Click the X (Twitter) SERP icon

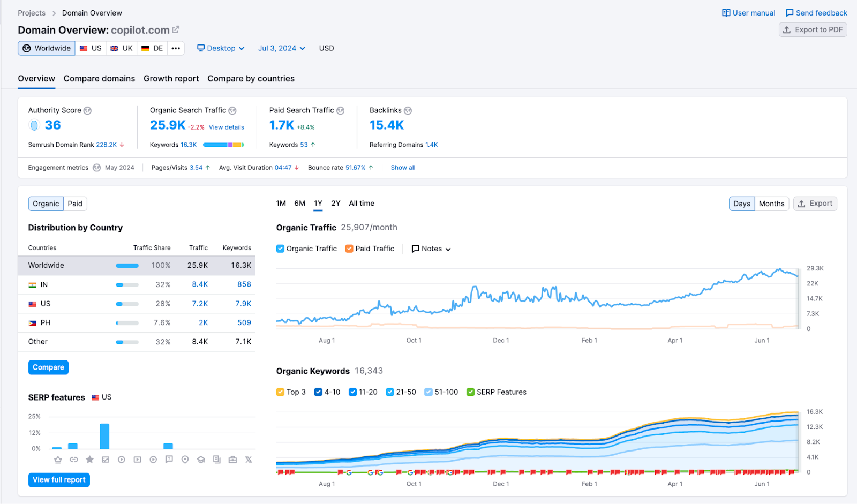249,460
